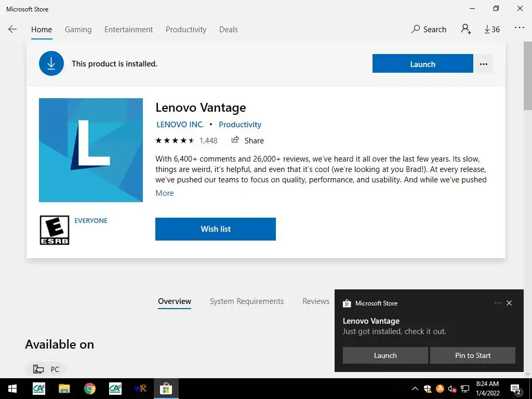Click the Lenovo Vantage app logo
The height and width of the screenshot is (399, 532).
click(91, 150)
